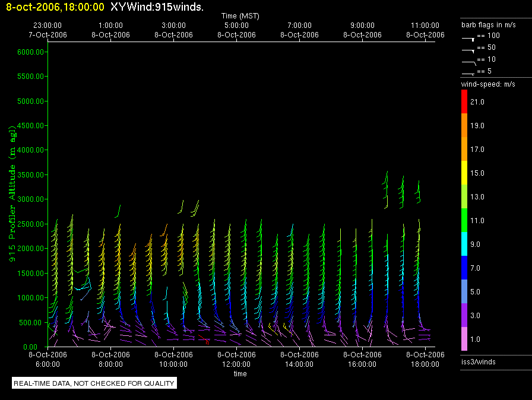Click the barb flag symbol for 100 m/s
The image size is (532, 400).
[x=468, y=37]
